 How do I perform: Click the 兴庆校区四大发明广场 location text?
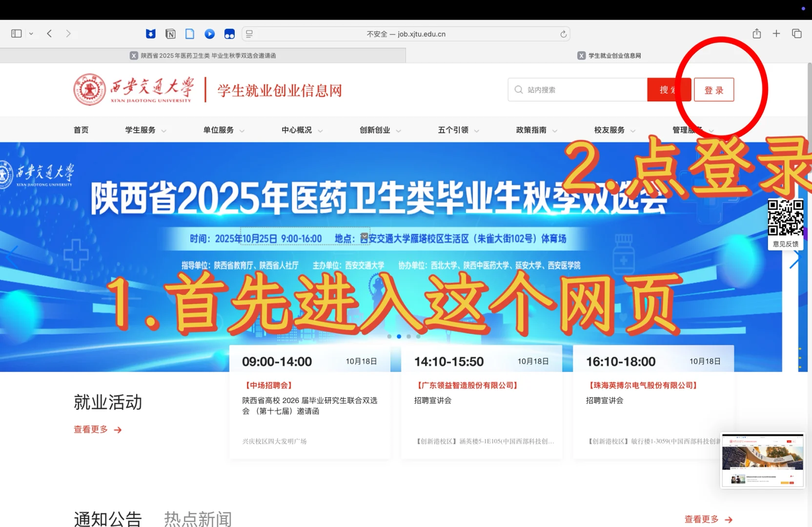tap(275, 441)
